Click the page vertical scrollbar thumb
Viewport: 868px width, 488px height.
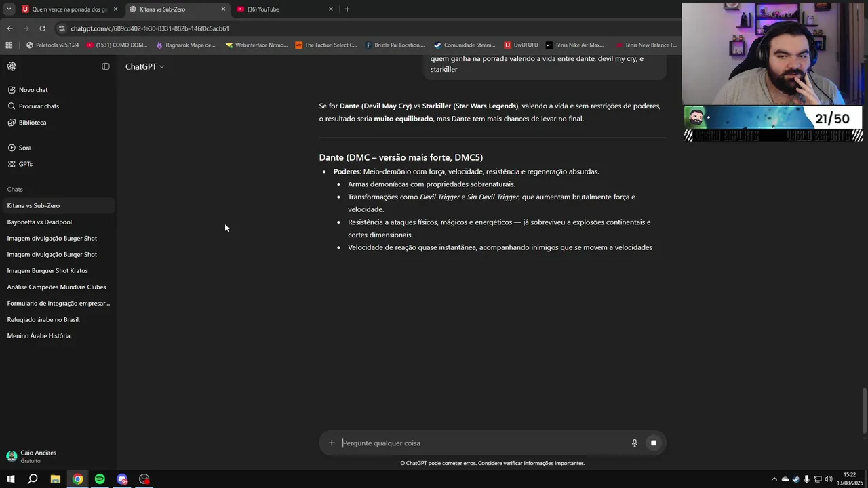(x=864, y=411)
